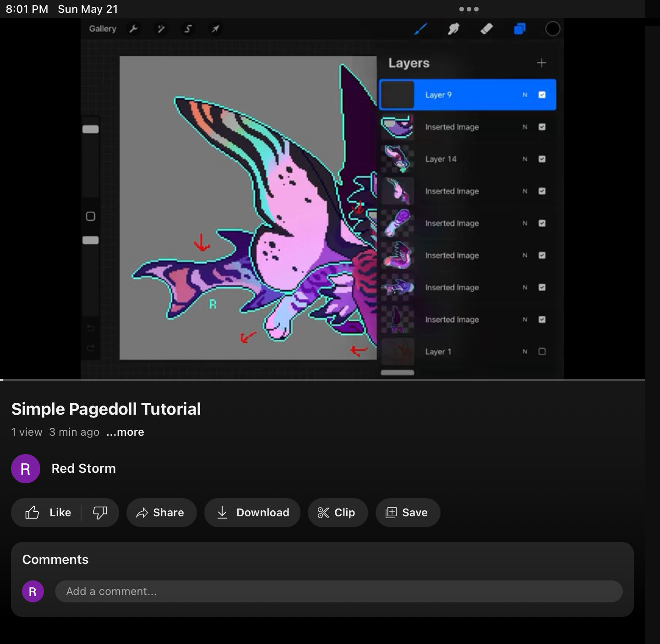Activate the Transform arrow tool
Viewport: 660px width, 644px height.
click(215, 29)
